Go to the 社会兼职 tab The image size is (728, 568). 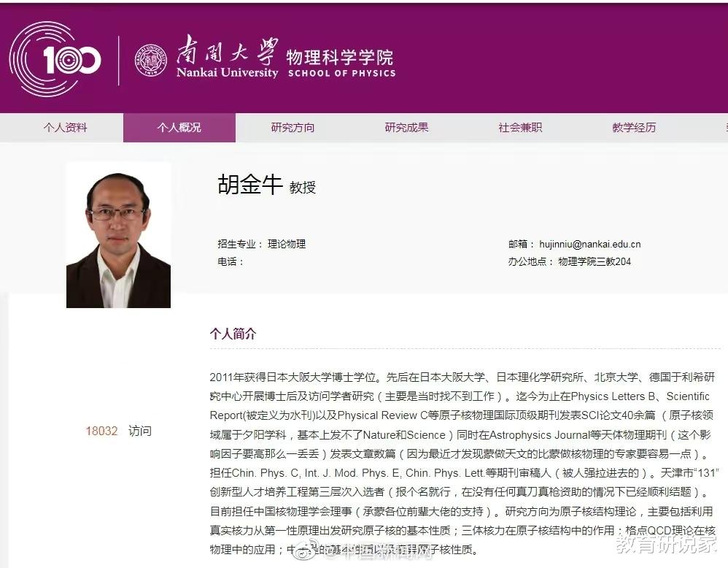520,127
